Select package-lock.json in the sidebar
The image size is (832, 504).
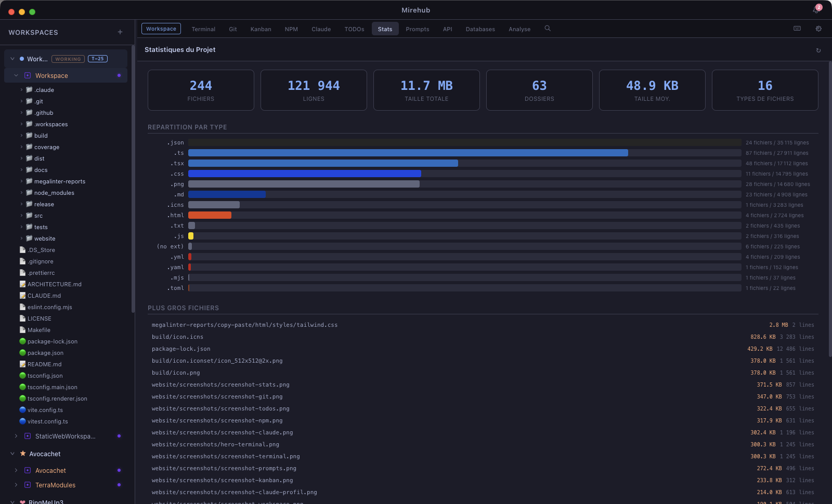pos(52,341)
